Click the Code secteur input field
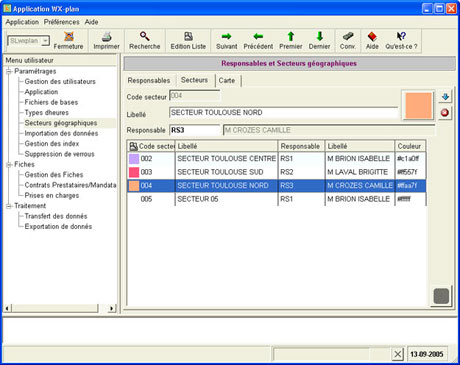The image size is (460, 365). 195,96
